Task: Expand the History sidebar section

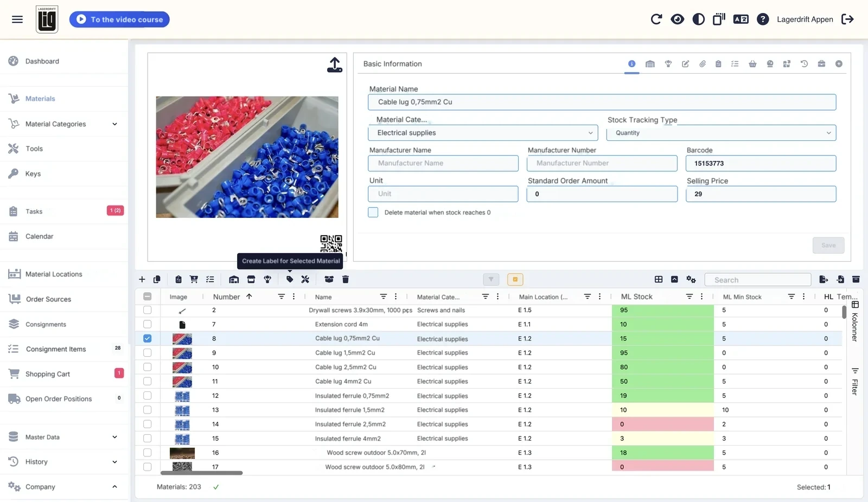Action: [114, 462]
